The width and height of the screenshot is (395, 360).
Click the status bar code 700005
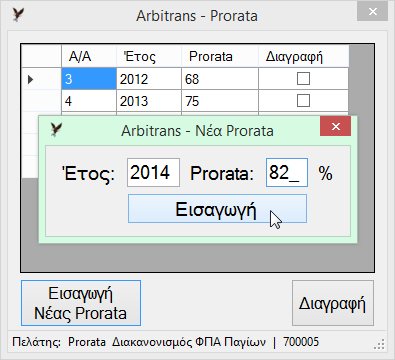click(301, 342)
